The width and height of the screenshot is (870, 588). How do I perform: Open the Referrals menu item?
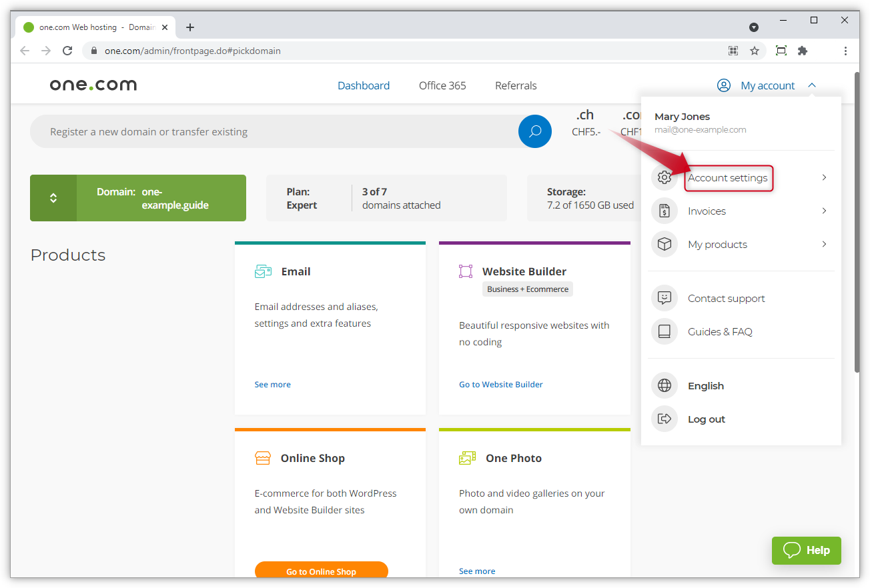[x=515, y=85]
